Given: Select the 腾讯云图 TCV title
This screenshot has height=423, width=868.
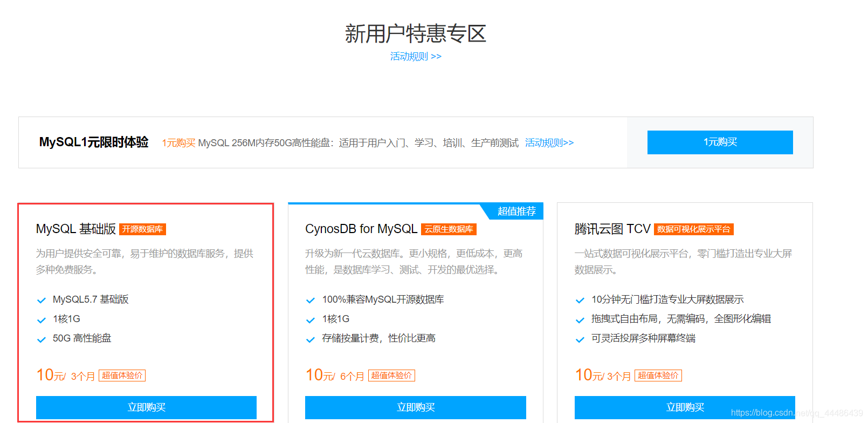Looking at the screenshot, I should [612, 229].
